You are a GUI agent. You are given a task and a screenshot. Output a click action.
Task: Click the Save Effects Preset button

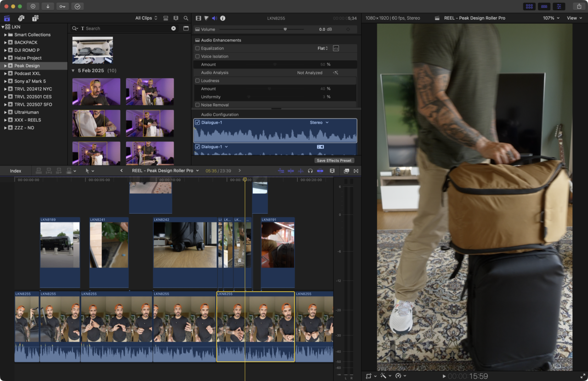point(334,160)
